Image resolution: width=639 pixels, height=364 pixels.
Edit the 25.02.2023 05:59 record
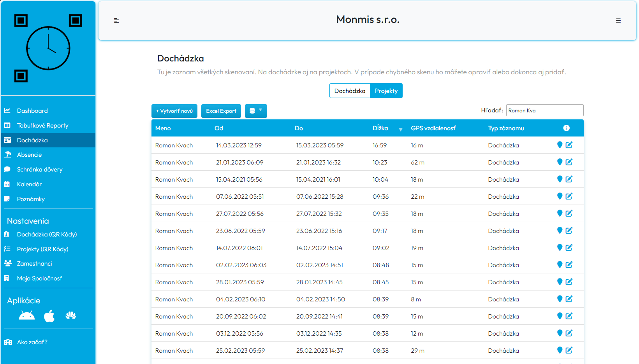569,350
